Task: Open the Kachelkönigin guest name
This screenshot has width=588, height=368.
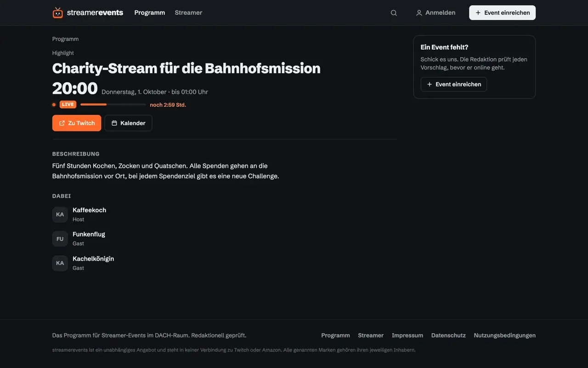Action: pos(93,259)
